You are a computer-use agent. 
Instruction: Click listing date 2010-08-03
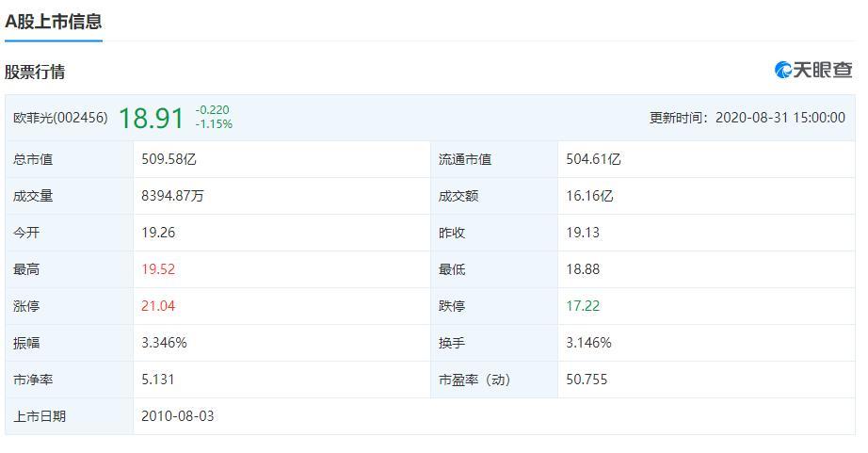click(178, 416)
